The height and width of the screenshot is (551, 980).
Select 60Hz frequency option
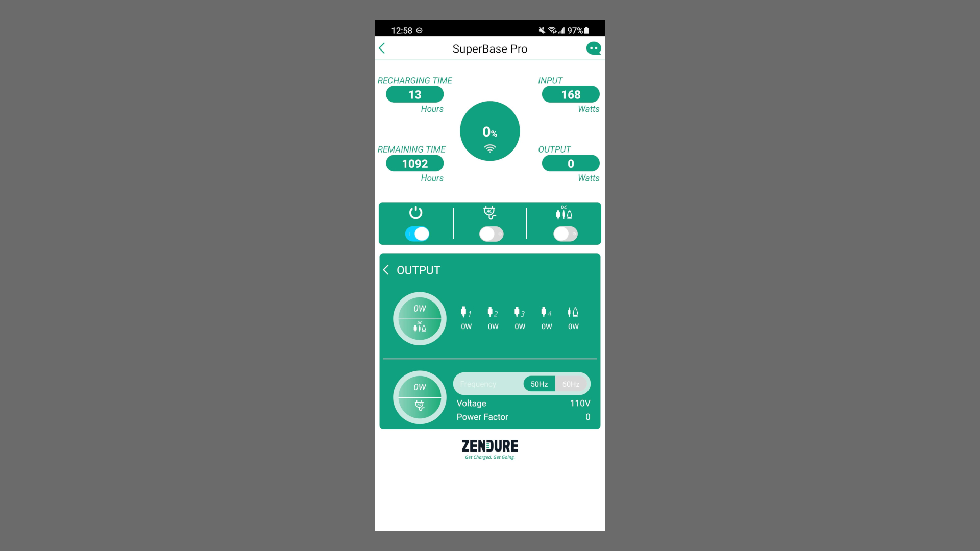tap(571, 384)
